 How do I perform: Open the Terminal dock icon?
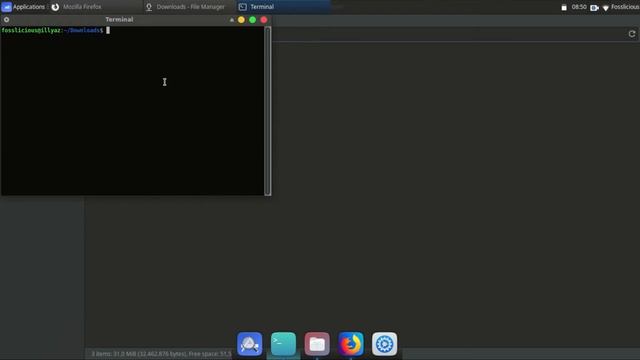[283, 344]
